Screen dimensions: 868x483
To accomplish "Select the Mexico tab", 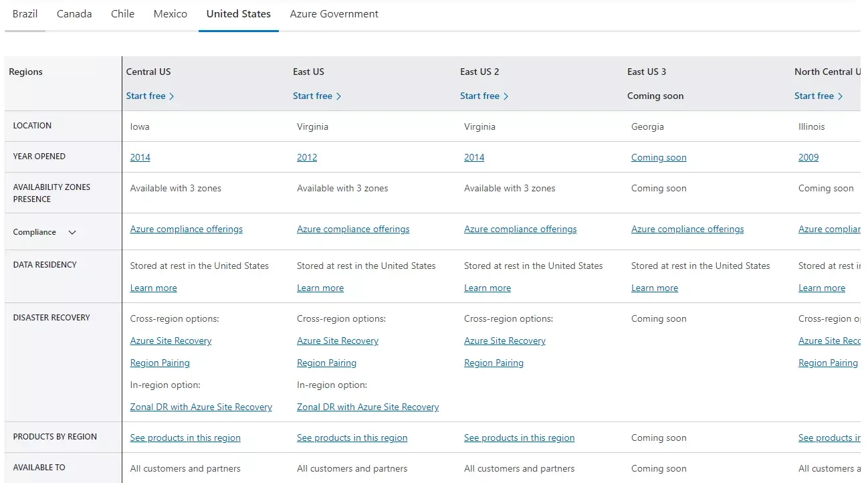I will [x=171, y=14].
